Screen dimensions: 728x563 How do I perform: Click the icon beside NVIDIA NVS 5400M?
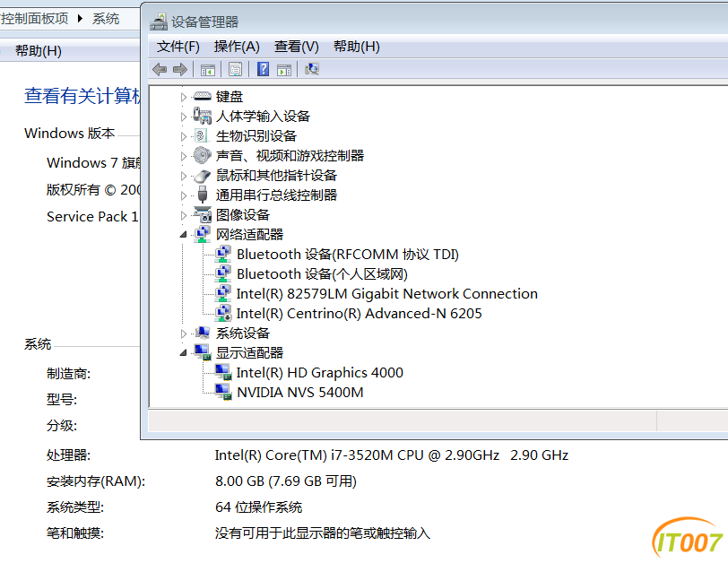point(223,392)
